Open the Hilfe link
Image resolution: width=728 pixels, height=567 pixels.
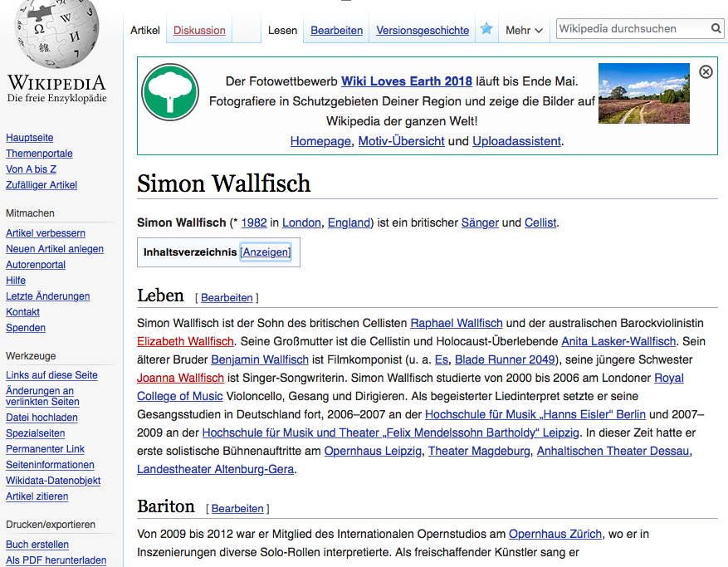click(x=15, y=281)
